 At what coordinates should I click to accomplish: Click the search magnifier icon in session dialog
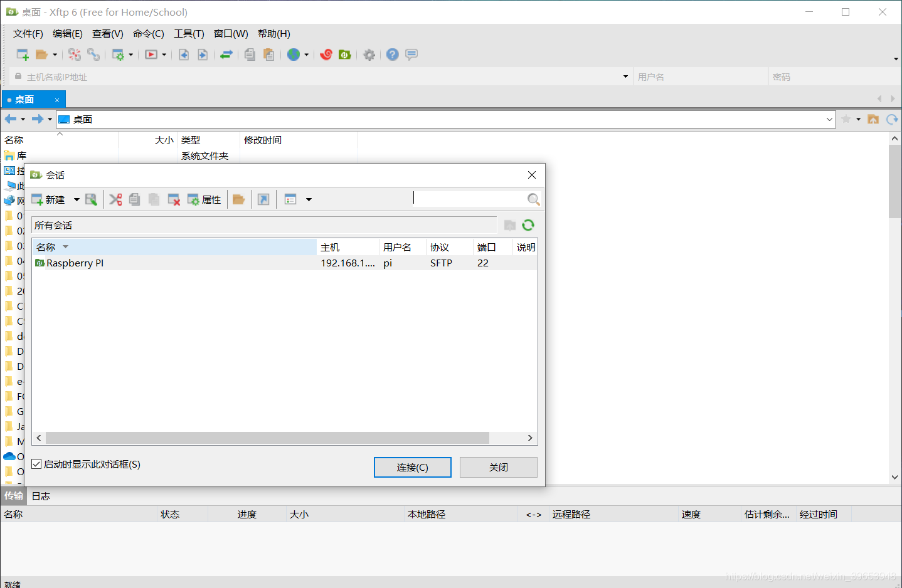pyautogui.click(x=533, y=199)
